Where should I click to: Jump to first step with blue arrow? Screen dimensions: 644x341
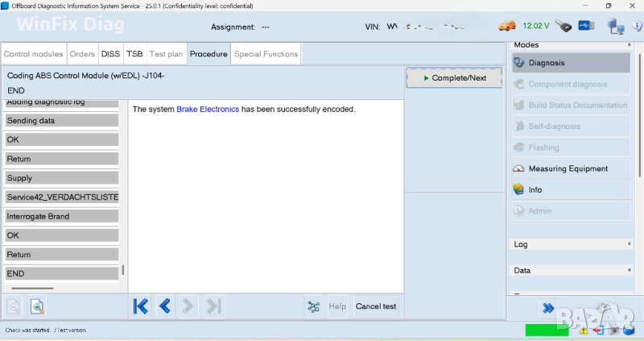(x=141, y=306)
